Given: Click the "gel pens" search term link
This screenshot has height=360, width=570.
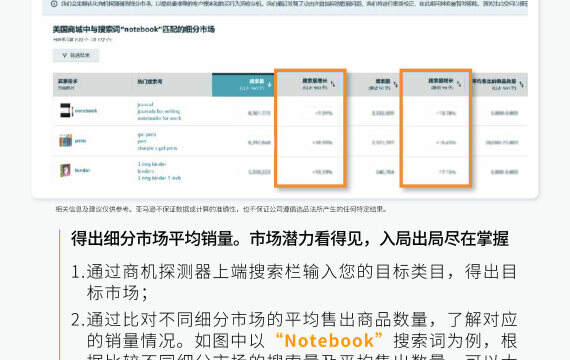Looking at the screenshot, I should pyautogui.click(x=147, y=135).
